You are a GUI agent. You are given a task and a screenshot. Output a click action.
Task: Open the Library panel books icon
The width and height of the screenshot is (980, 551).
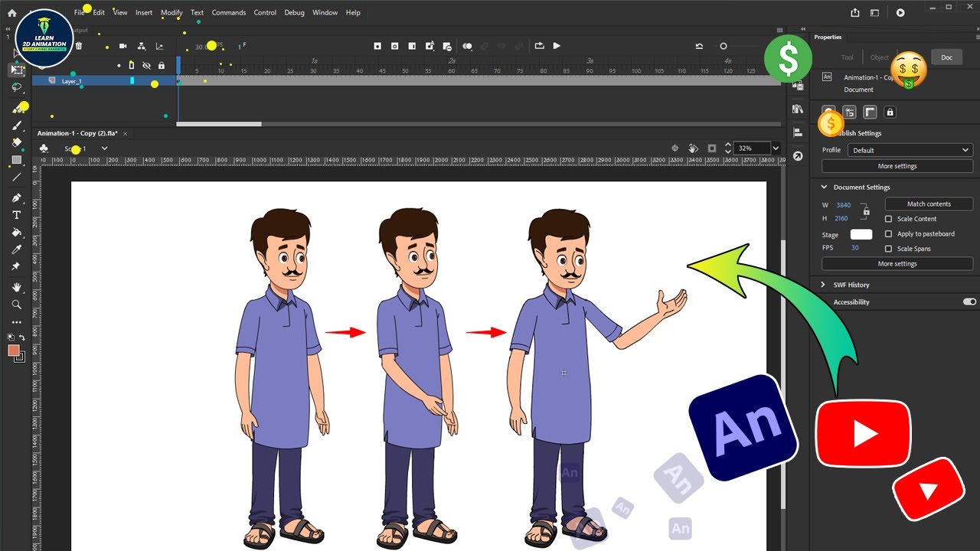797,109
